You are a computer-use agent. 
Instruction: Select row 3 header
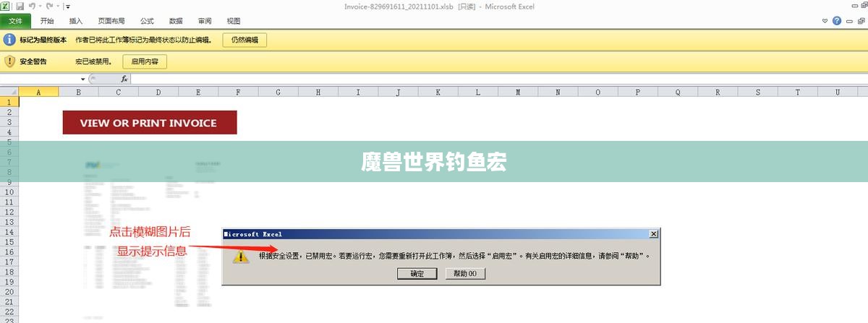coord(9,122)
